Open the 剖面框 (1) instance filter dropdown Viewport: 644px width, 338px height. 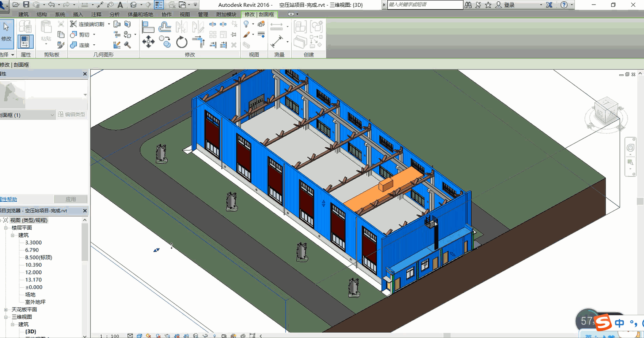coord(52,115)
